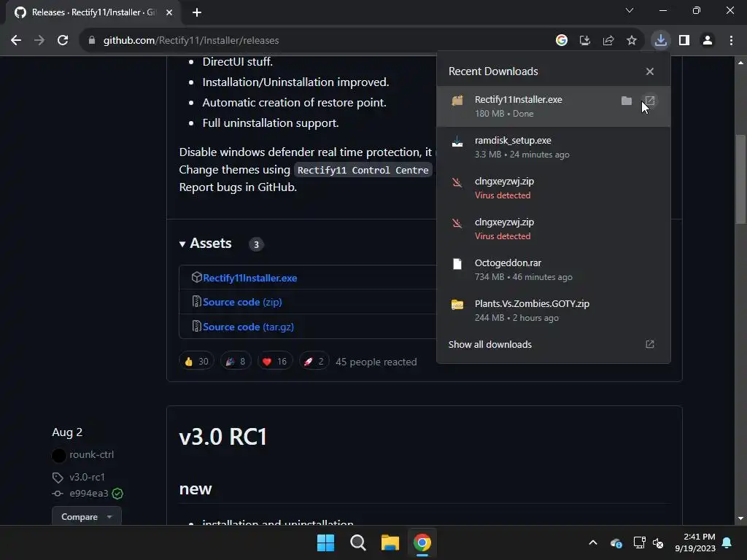This screenshot has height=560, width=747.
Task: Open commit e994ea3
Action: (88, 494)
